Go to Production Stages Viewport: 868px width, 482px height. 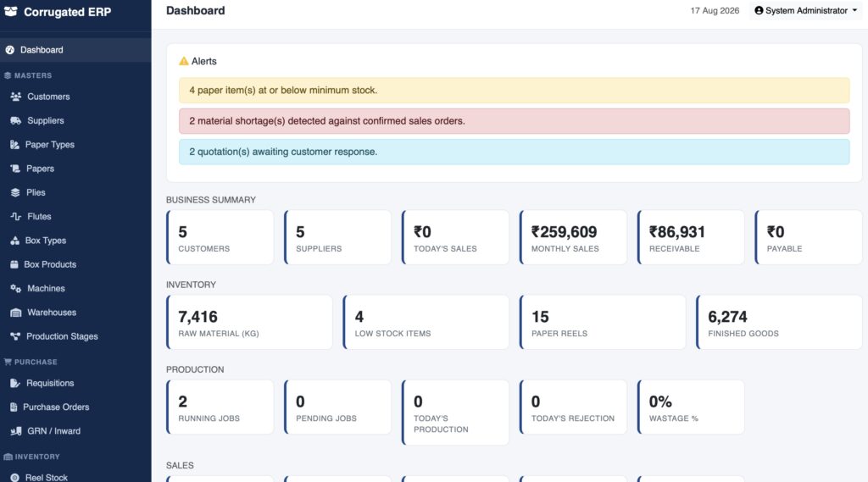coord(75,336)
